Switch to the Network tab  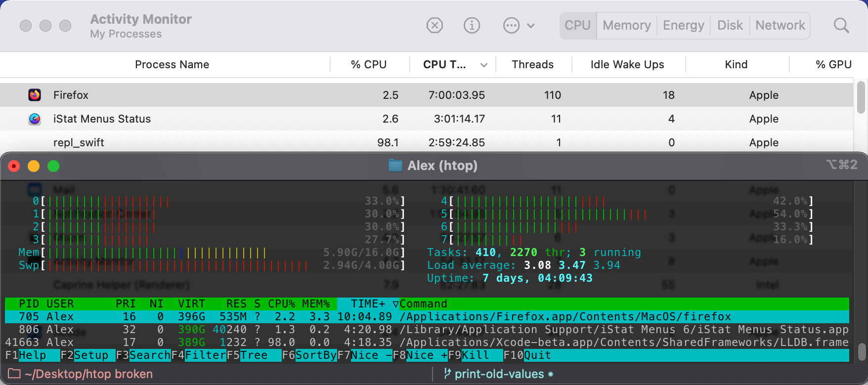coord(780,25)
